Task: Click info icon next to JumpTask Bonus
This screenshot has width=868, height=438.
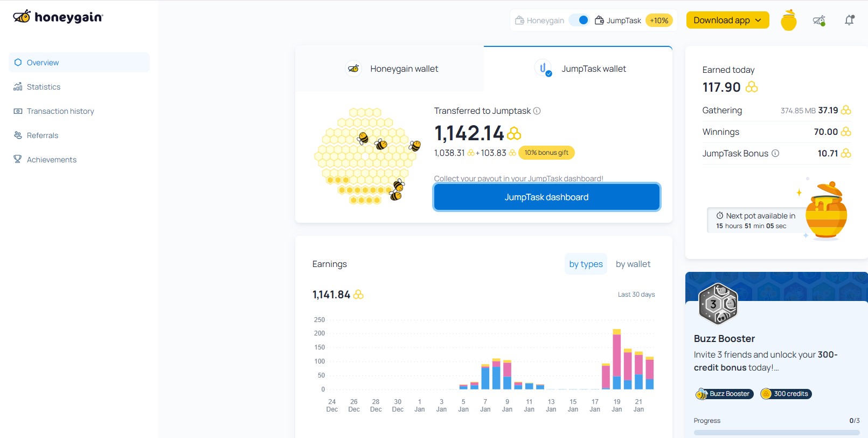Action: [x=775, y=153]
